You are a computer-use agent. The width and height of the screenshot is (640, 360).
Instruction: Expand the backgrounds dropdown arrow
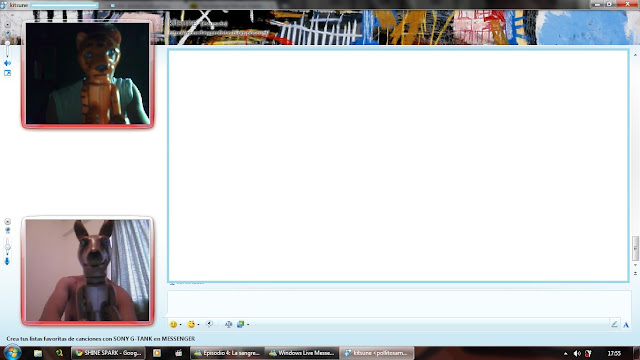[x=248, y=325]
